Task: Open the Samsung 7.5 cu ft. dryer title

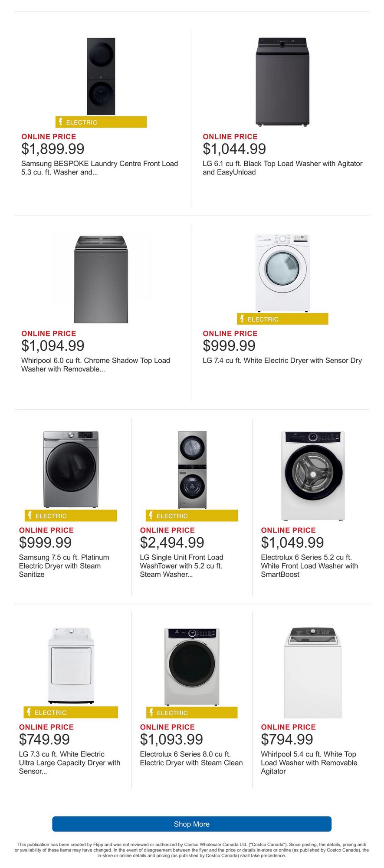Action: [x=64, y=566]
